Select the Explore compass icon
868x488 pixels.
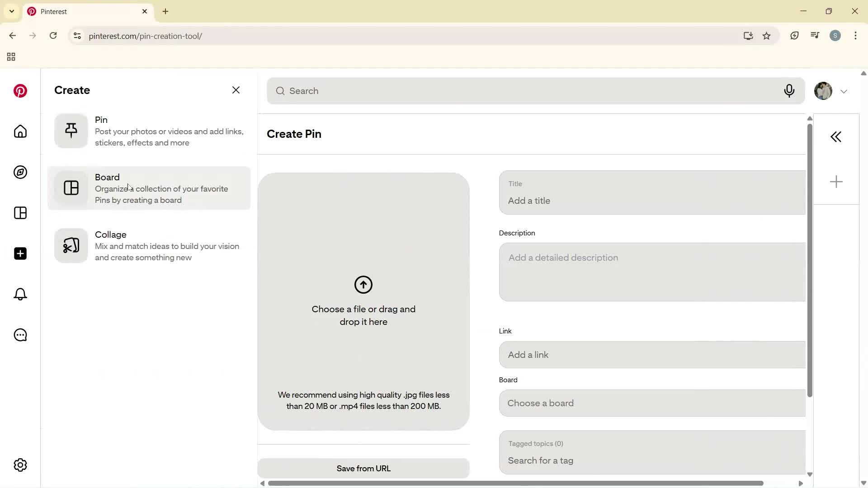(x=20, y=172)
